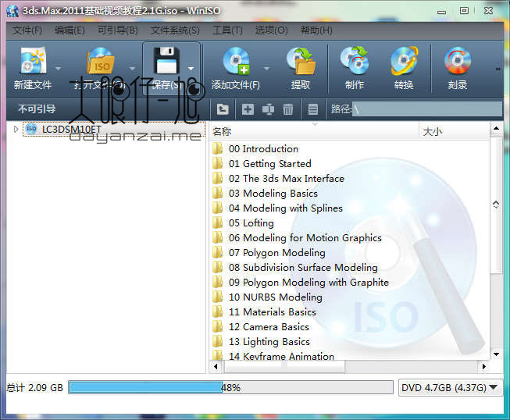Open the Tools (工具) menu

[x=227, y=30]
